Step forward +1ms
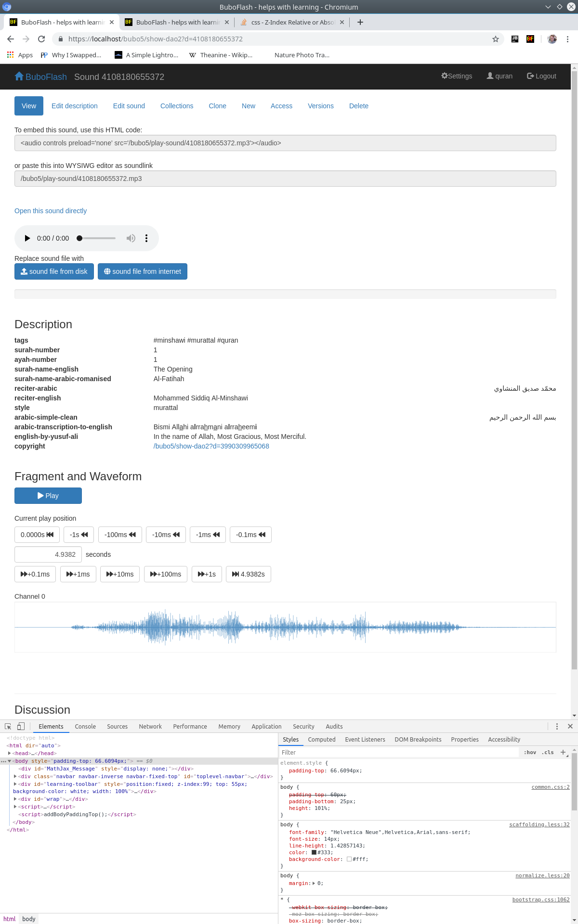 78,574
